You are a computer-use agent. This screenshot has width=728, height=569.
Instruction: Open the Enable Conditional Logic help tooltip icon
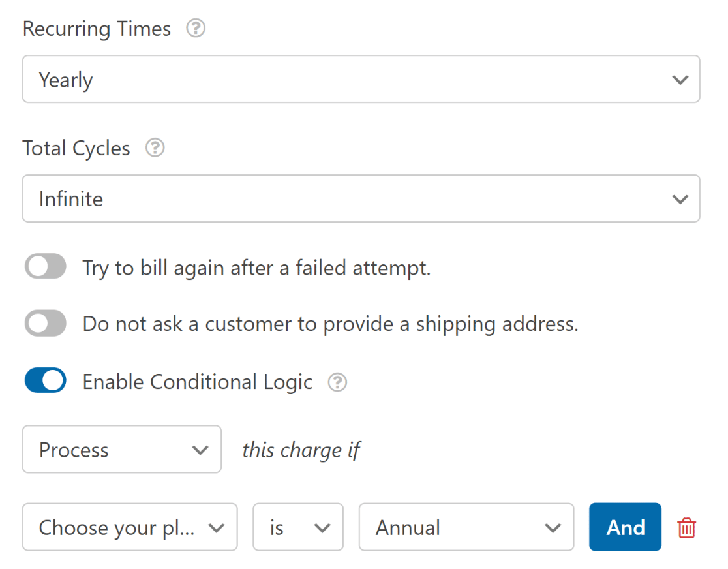pyautogui.click(x=337, y=382)
